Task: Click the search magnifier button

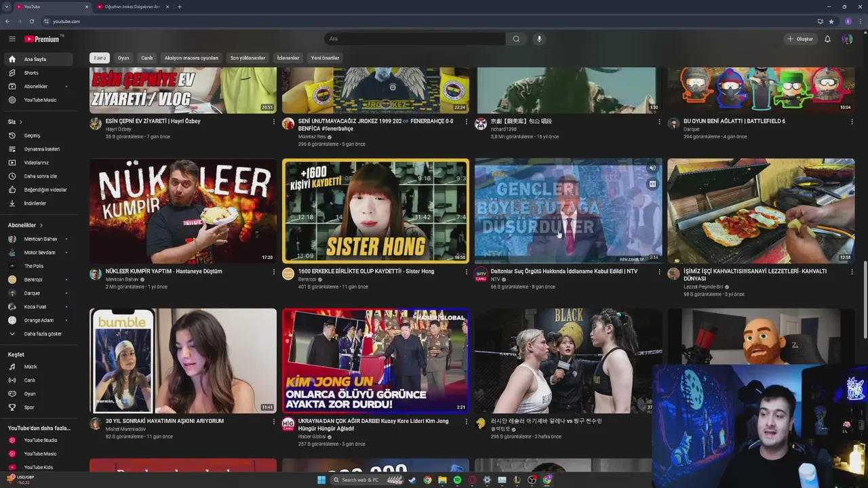Action: coord(516,39)
